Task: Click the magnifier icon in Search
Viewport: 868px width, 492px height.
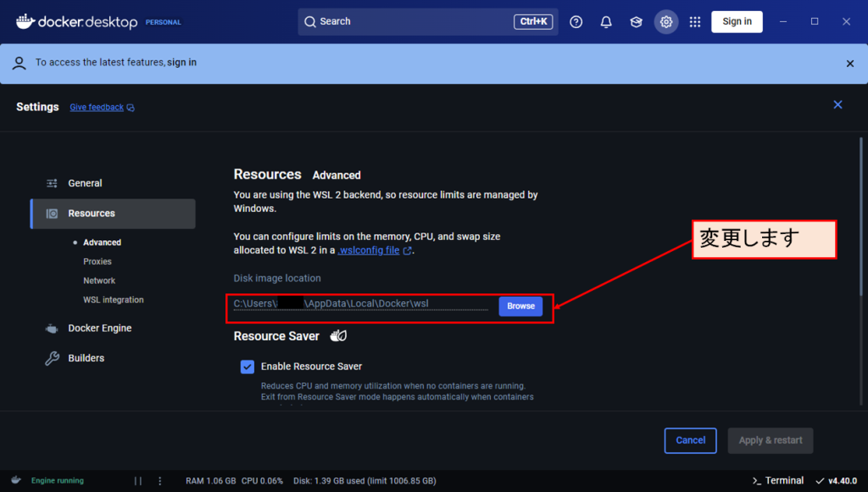Action: pos(310,21)
